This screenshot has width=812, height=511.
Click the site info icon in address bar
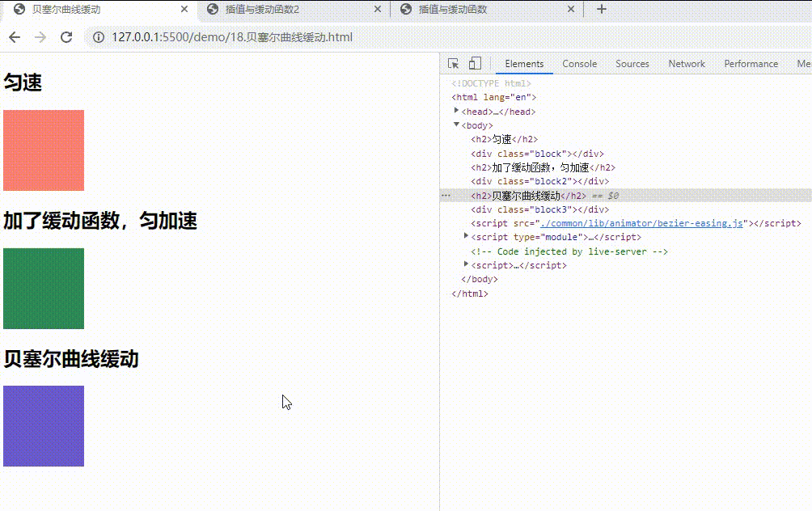pos(99,37)
